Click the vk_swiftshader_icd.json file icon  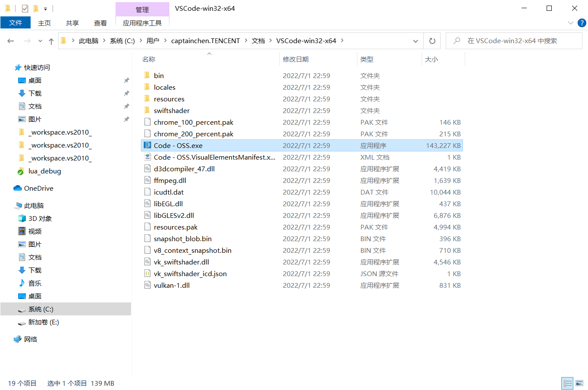point(147,274)
